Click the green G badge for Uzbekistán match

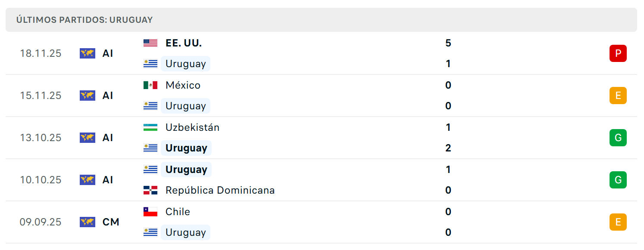(618, 138)
